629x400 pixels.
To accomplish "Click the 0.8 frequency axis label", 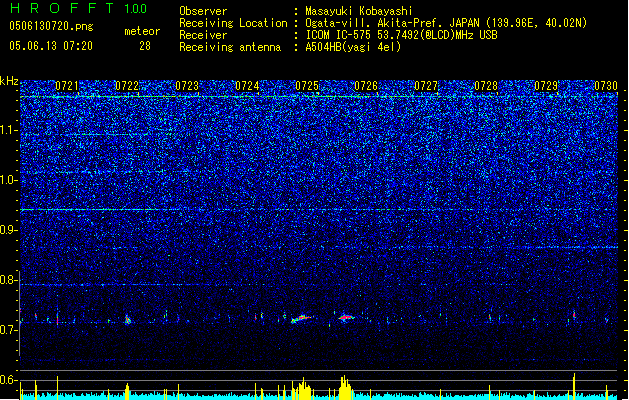I will click(9, 280).
